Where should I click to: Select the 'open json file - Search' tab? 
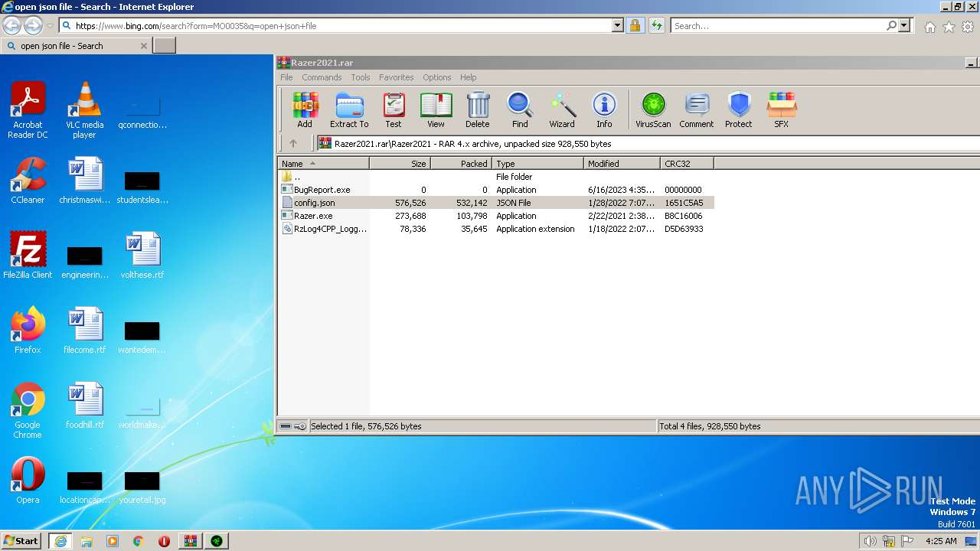tap(76, 46)
